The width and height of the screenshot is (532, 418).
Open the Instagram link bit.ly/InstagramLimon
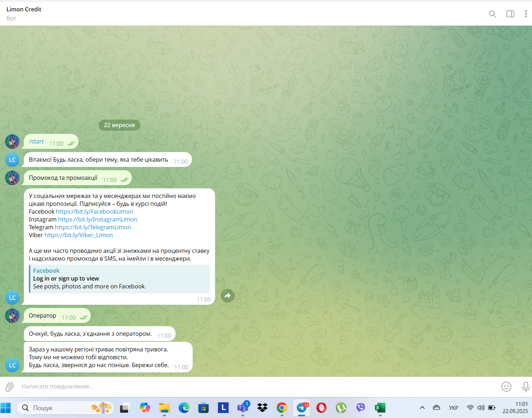98,219
